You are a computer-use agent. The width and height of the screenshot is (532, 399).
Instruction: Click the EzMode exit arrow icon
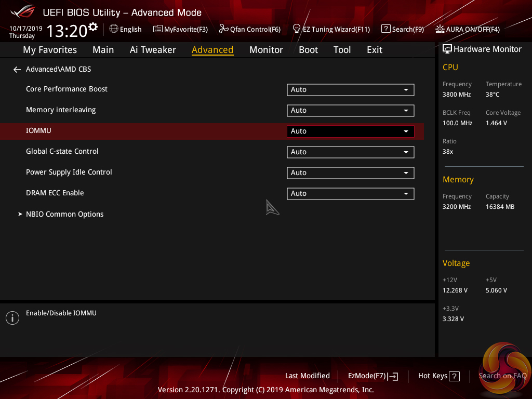(x=393, y=376)
